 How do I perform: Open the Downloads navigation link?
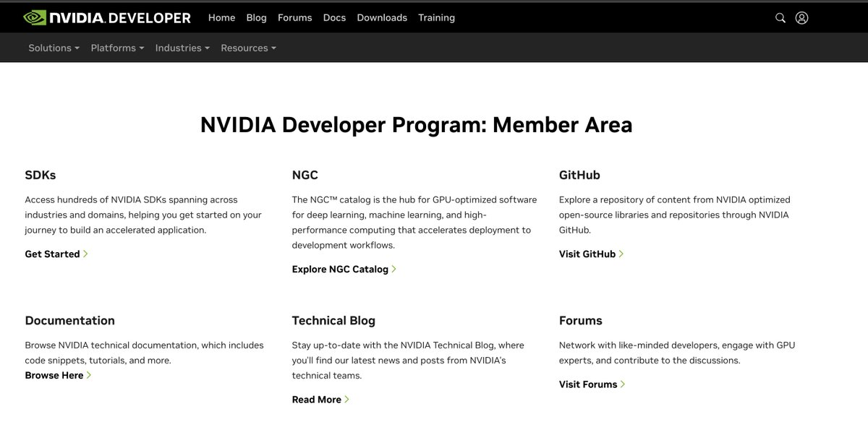tap(382, 17)
